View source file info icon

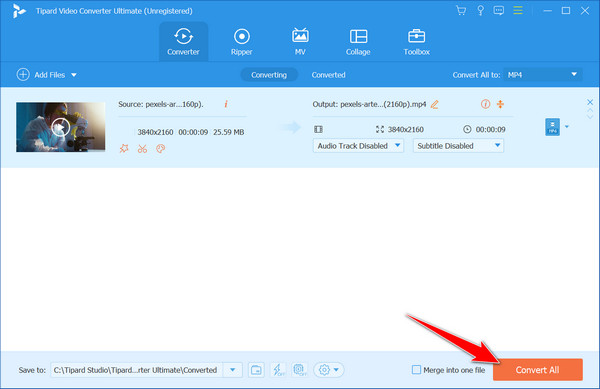pos(226,104)
